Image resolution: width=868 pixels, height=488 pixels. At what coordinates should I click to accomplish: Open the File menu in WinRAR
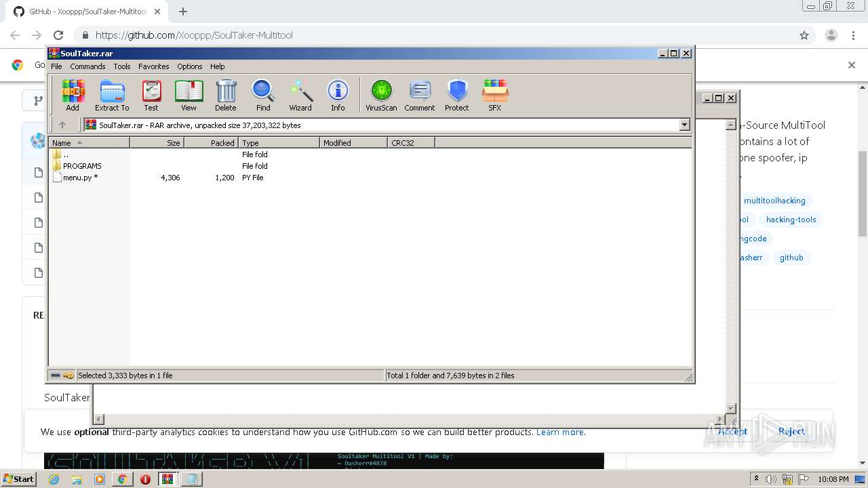[x=56, y=66]
